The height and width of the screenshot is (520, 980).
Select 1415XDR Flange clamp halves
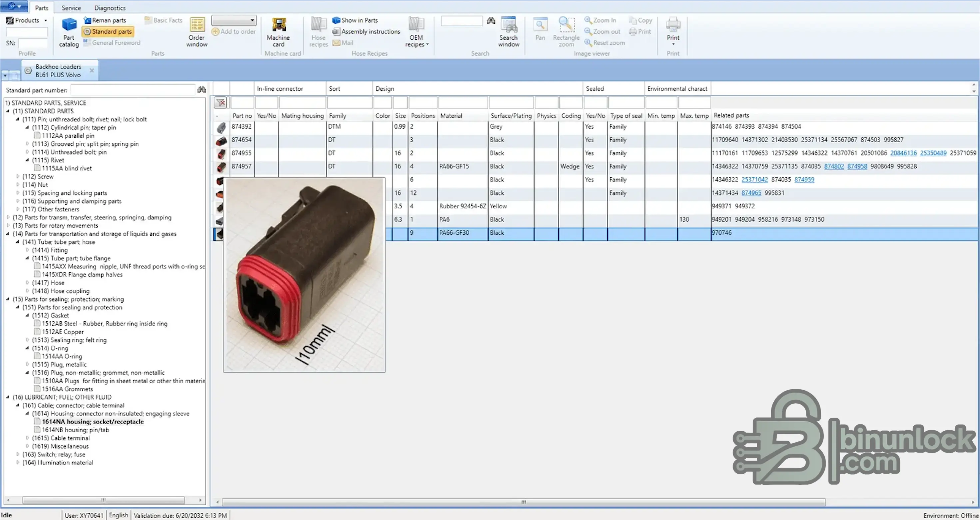tap(82, 275)
